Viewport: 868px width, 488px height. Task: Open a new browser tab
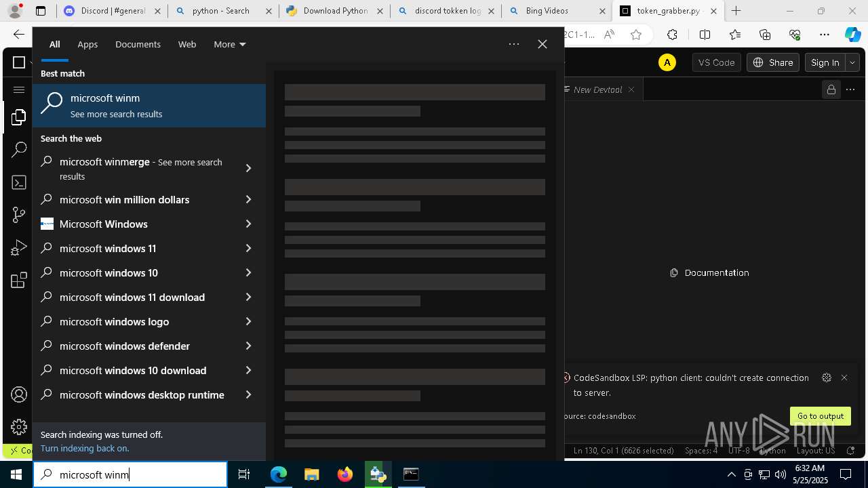pyautogui.click(x=736, y=11)
